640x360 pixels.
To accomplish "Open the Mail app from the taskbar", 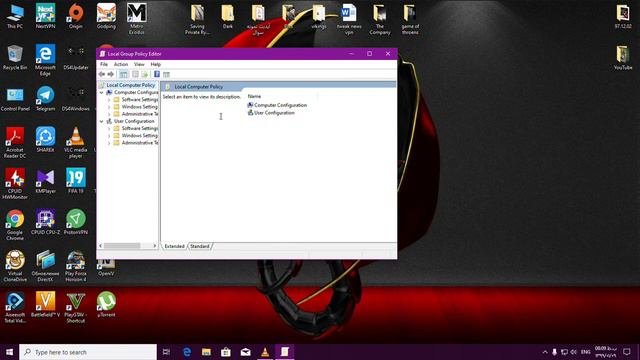I will (245, 352).
